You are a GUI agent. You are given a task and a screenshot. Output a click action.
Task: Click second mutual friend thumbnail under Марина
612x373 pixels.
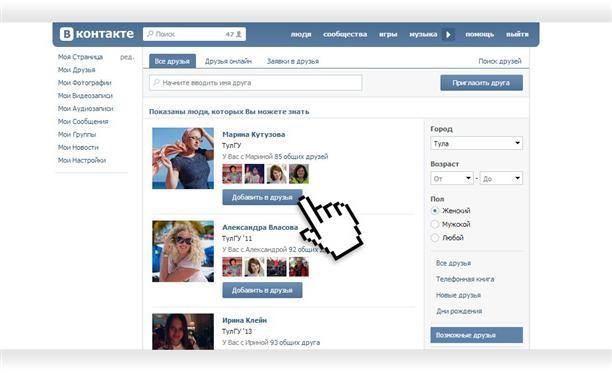tap(254, 174)
